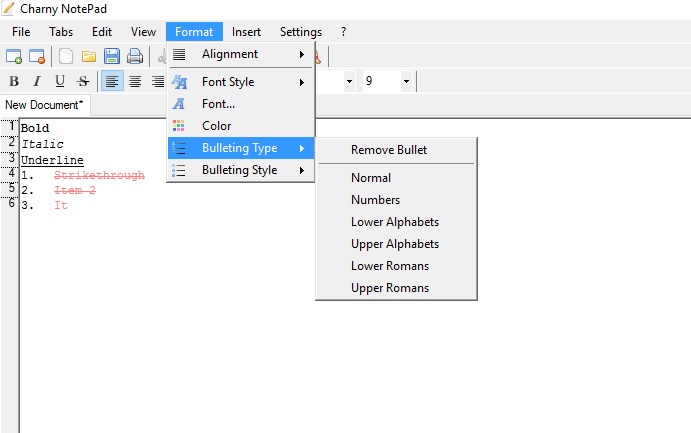The image size is (691, 433).
Task: Select Upper Romans bullet type
Action: point(396,288)
